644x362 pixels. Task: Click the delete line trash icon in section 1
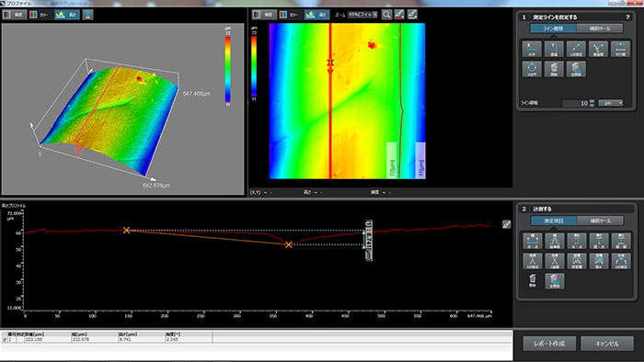pos(554,69)
